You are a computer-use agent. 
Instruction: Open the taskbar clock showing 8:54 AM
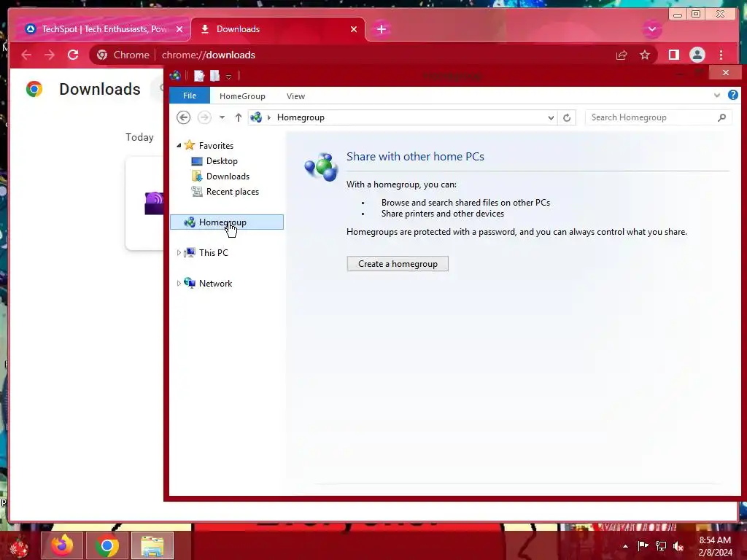(715, 546)
